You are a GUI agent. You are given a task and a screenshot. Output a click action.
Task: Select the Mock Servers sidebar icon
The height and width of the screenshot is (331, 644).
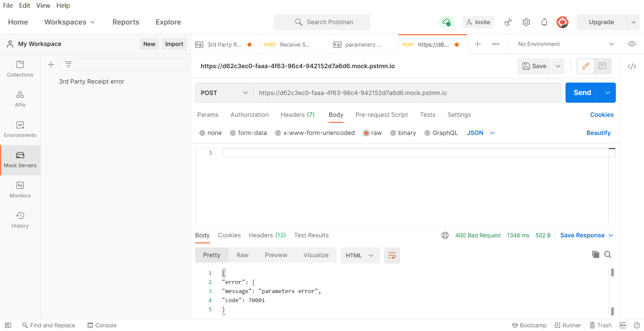(x=20, y=160)
